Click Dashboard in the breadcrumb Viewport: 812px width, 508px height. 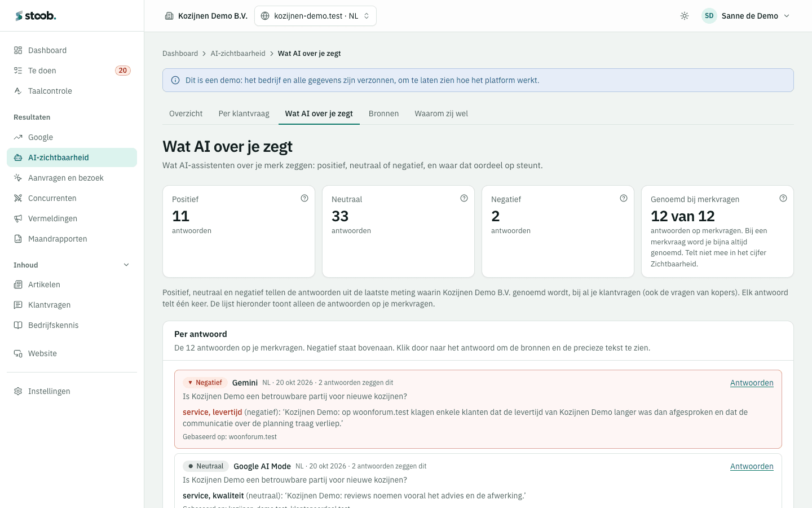pos(180,54)
